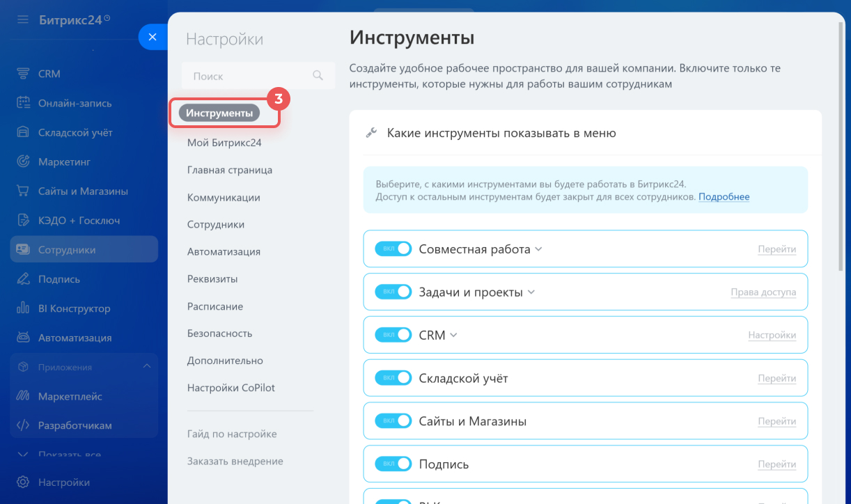Image resolution: width=851 pixels, height=504 pixels.
Task: Toggle off CRM tool switch
Action: [393, 335]
